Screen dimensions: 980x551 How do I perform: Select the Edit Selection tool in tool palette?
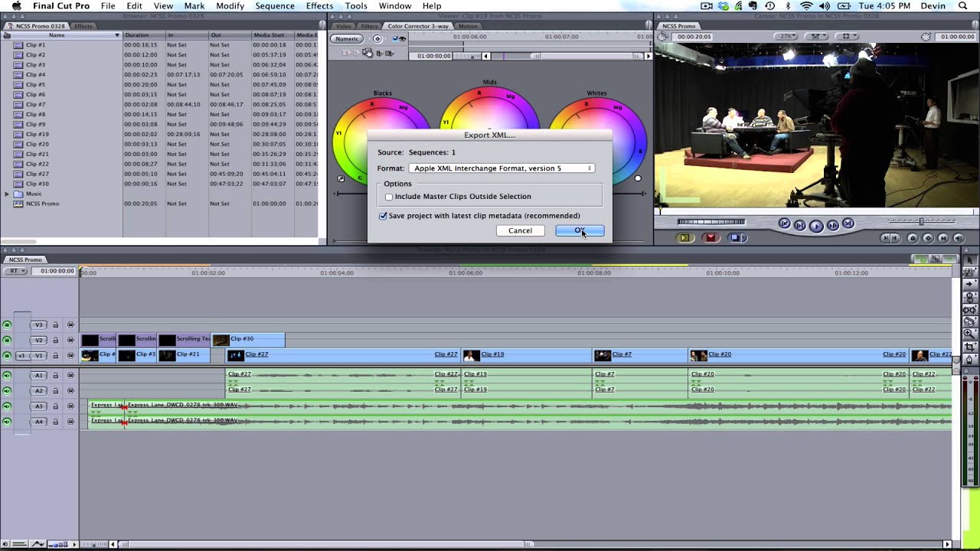click(970, 272)
